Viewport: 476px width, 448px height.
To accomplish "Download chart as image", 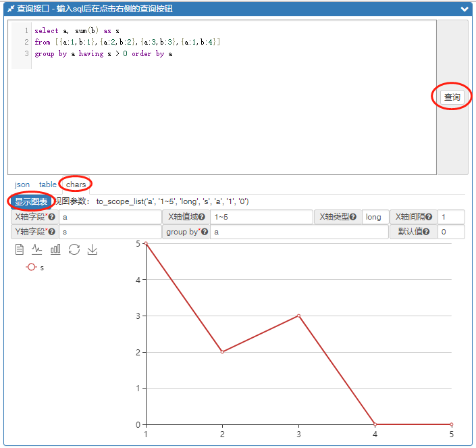I will click(92, 249).
